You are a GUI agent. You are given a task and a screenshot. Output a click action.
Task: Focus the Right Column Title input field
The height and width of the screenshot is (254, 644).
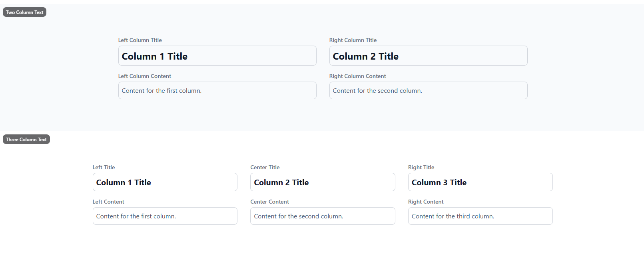tap(428, 56)
